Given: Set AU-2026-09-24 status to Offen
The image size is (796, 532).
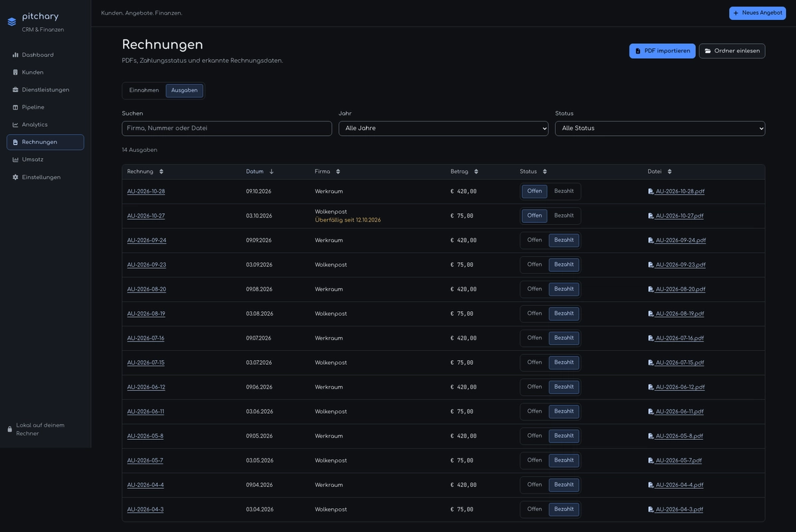Looking at the screenshot, I should click(x=535, y=240).
